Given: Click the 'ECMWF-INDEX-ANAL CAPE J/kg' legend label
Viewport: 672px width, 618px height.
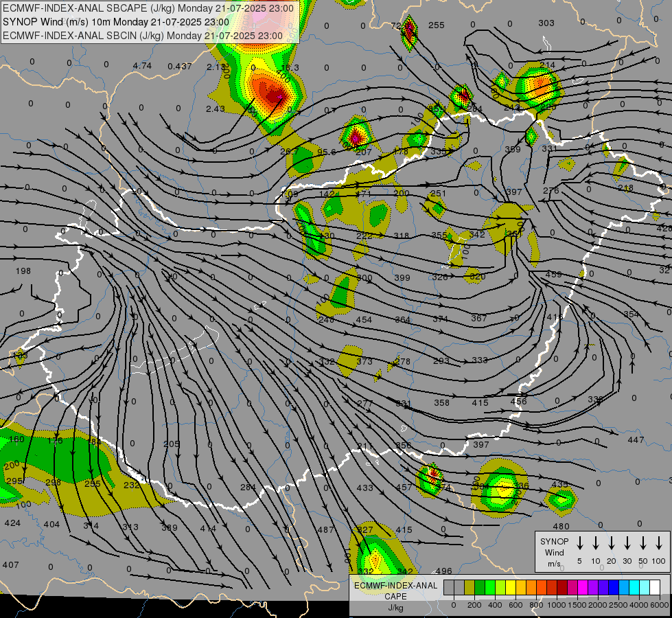Looking at the screenshot, I should [395, 596].
